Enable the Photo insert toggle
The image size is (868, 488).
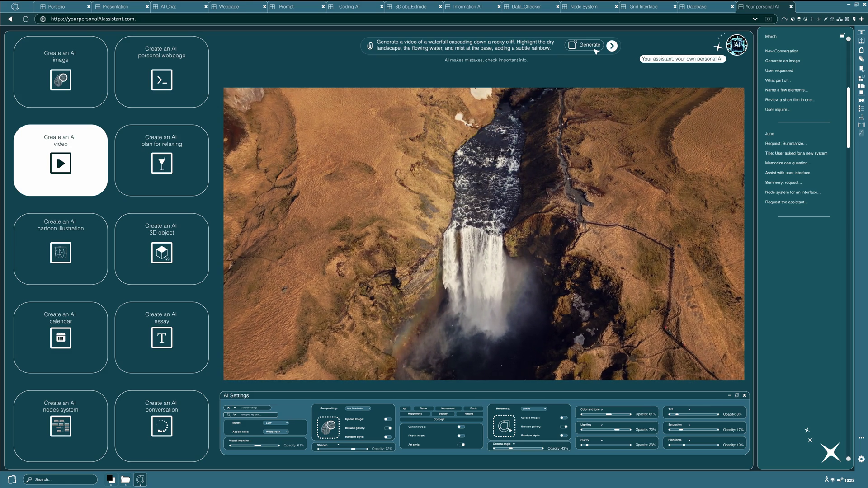pyautogui.click(x=461, y=436)
